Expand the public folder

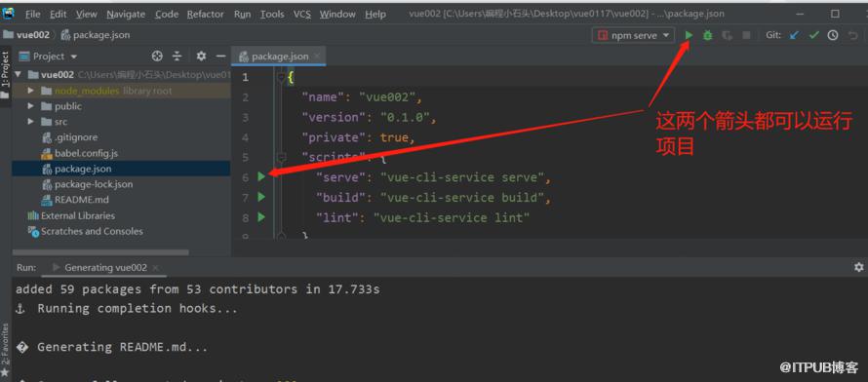[x=30, y=106]
